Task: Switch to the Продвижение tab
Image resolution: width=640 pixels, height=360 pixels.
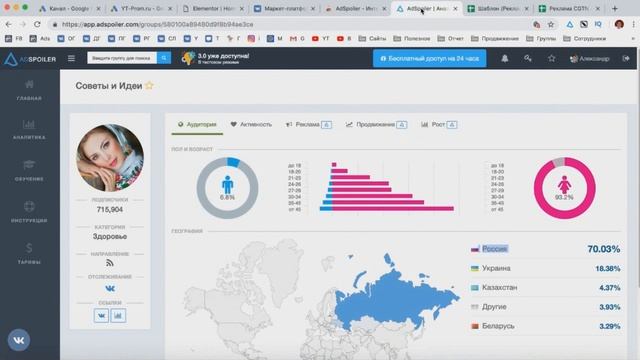Action: pyautogui.click(x=376, y=124)
